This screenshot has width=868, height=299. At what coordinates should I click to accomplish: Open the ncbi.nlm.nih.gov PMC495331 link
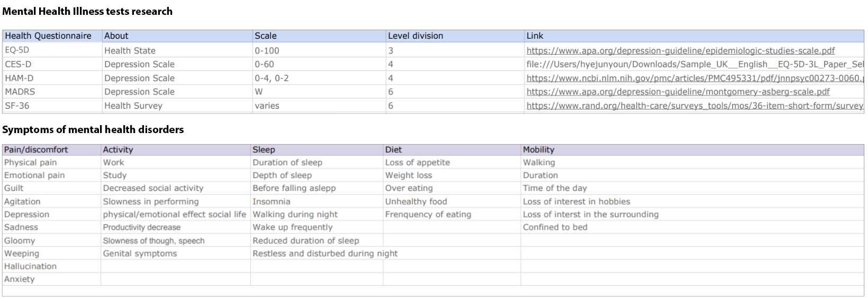pyautogui.click(x=693, y=78)
